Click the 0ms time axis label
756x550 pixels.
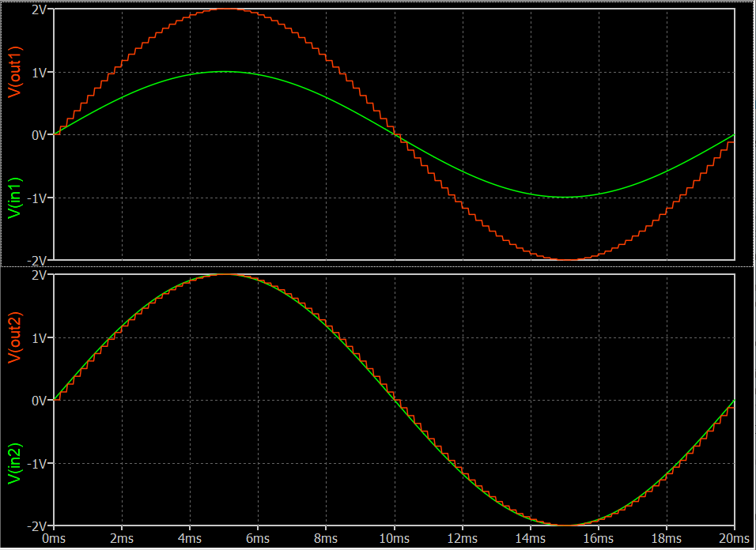[54, 538]
